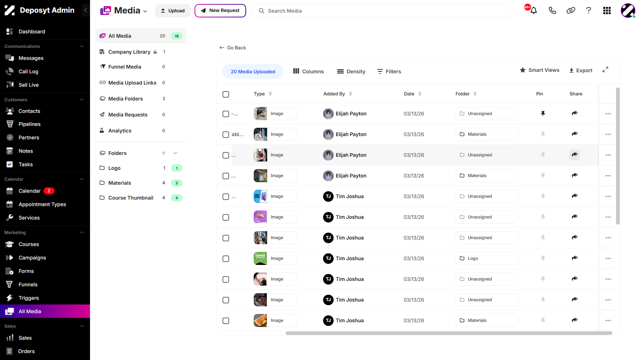Collapse the Communications sidebar section
Image resolution: width=644 pixels, height=360 pixels.
[82, 46]
